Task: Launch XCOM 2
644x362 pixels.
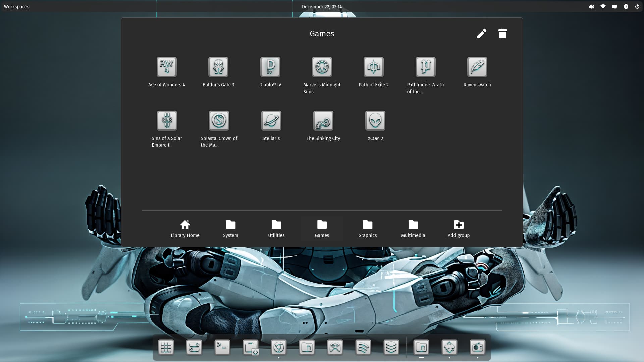Action: [x=375, y=121]
